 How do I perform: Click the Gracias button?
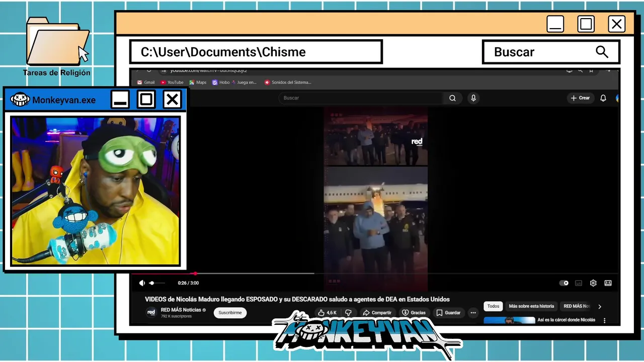pos(413,313)
